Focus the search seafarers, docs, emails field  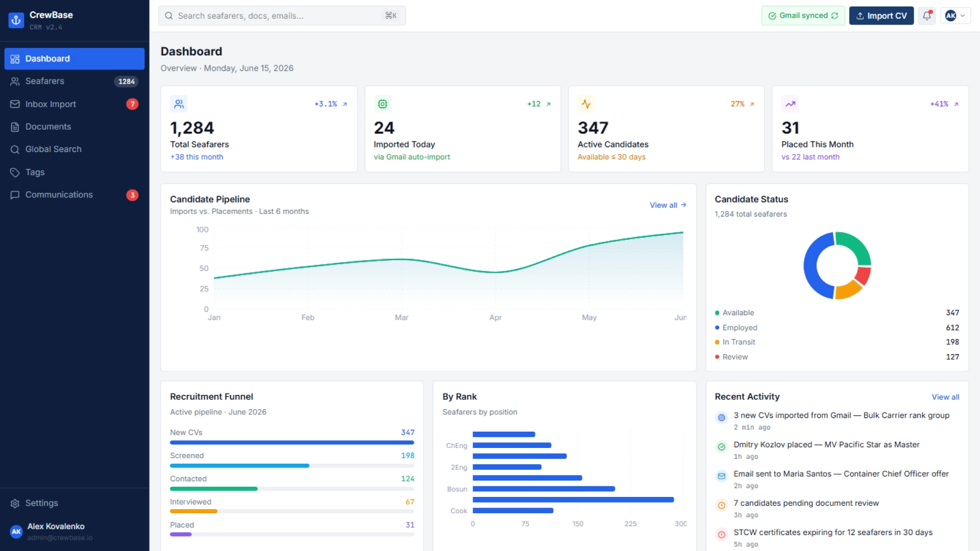[282, 16]
